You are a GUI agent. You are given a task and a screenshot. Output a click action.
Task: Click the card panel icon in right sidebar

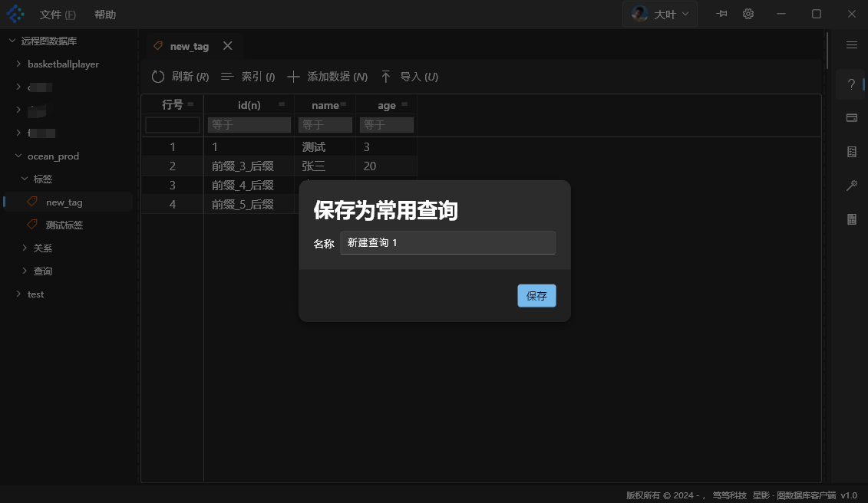[851, 118]
